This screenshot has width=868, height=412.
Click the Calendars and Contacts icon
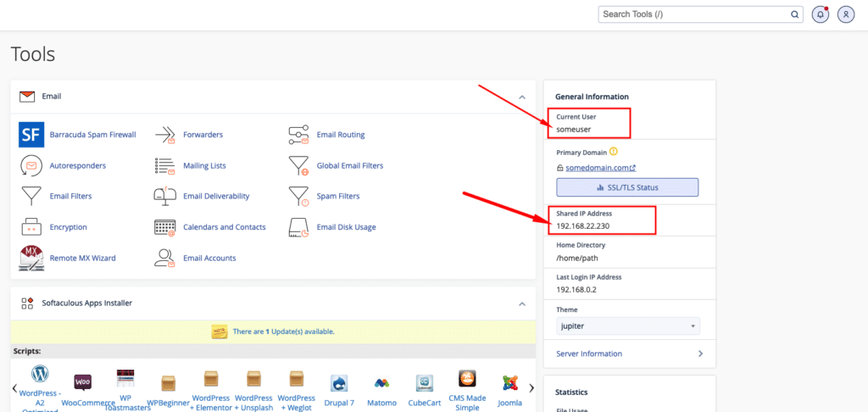(x=164, y=227)
